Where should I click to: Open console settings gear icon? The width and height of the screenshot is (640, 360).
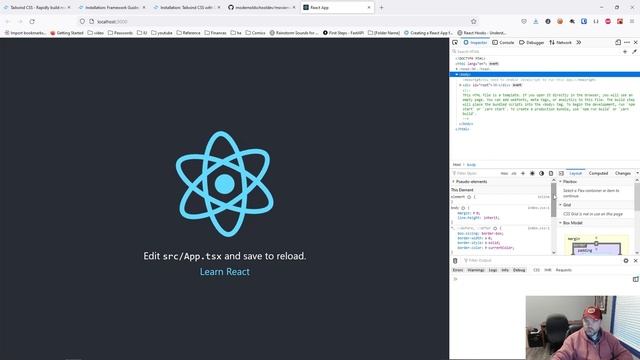pyautogui.click(x=626, y=260)
